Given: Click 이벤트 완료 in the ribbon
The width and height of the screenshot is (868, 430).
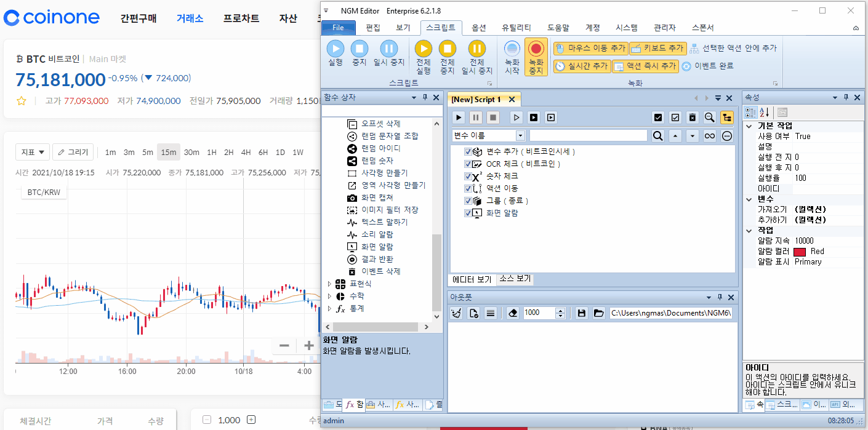Looking at the screenshot, I should click(707, 66).
